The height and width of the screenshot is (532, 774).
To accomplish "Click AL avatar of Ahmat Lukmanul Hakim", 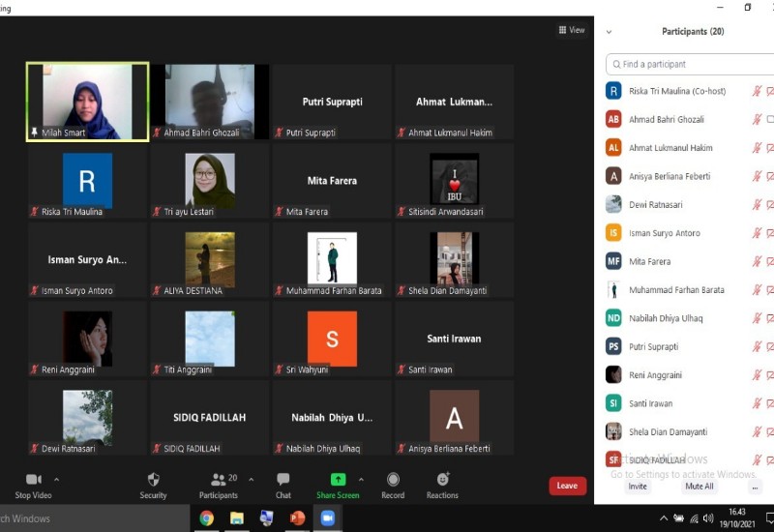I will pos(613,148).
